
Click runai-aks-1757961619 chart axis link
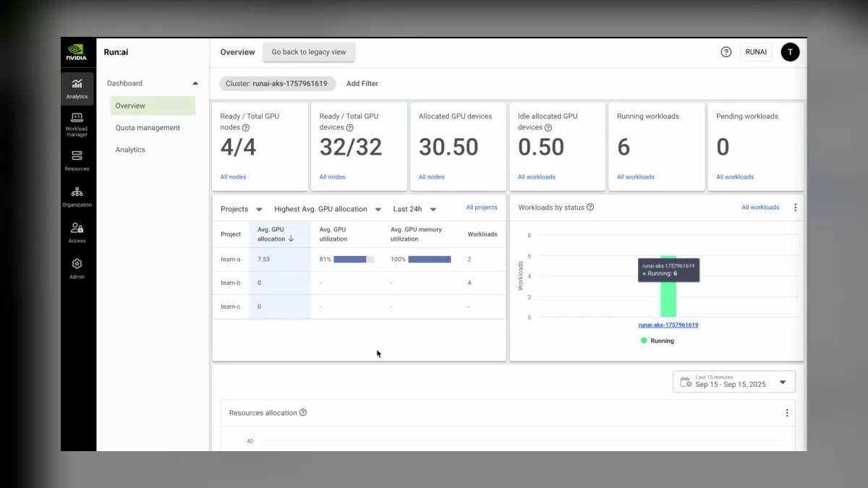(668, 325)
